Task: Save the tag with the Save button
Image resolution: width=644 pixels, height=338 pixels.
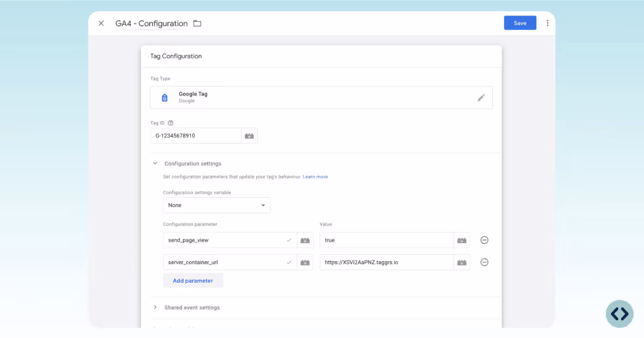Action: point(520,23)
